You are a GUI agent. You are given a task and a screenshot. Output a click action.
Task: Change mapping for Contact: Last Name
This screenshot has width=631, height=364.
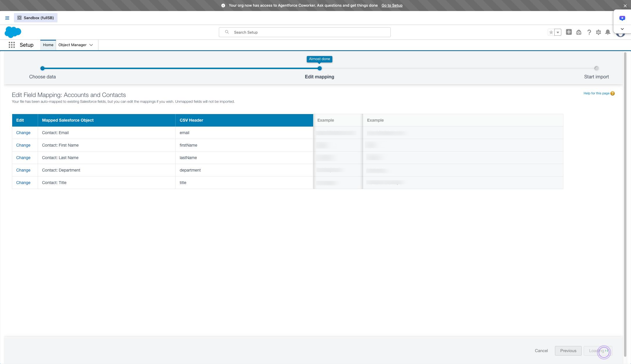click(x=23, y=158)
